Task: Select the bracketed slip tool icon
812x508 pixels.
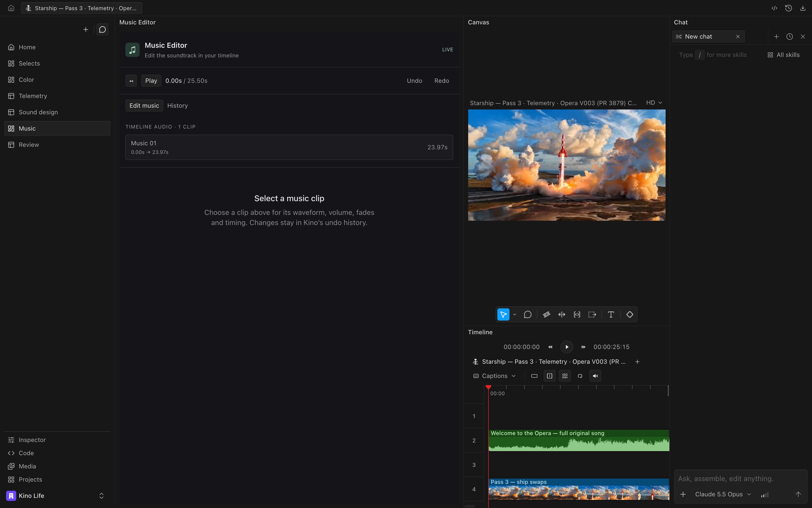Action: coord(577,315)
